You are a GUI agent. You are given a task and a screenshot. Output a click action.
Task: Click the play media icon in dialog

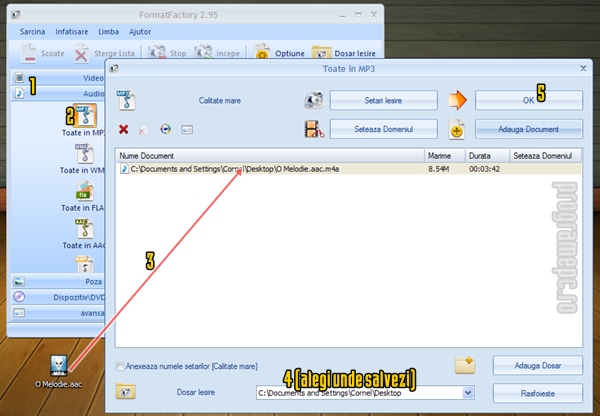coord(166,129)
